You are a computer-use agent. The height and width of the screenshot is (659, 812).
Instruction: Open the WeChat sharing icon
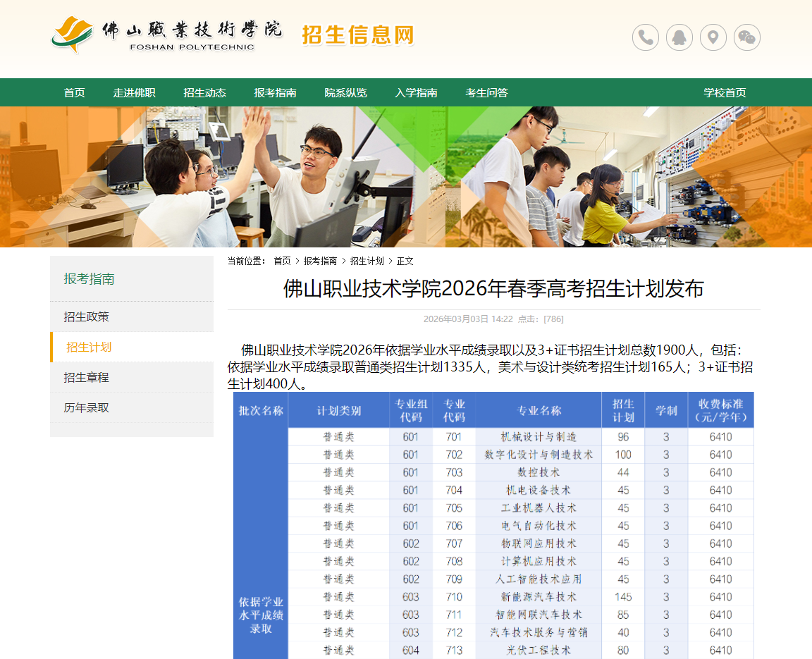(x=746, y=37)
